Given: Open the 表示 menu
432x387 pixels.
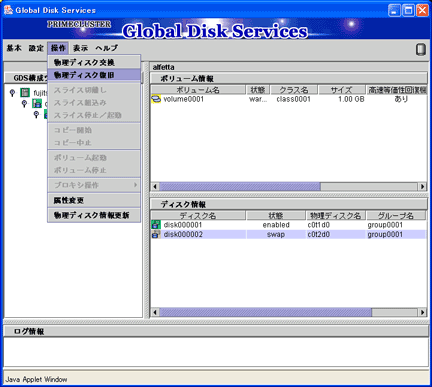Looking at the screenshot, I should point(81,48).
